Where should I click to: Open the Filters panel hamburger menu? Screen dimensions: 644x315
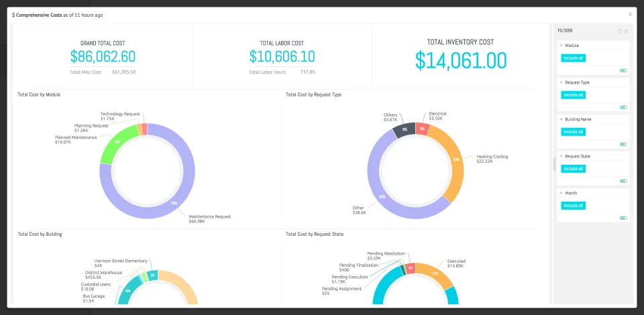click(x=627, y=31)
